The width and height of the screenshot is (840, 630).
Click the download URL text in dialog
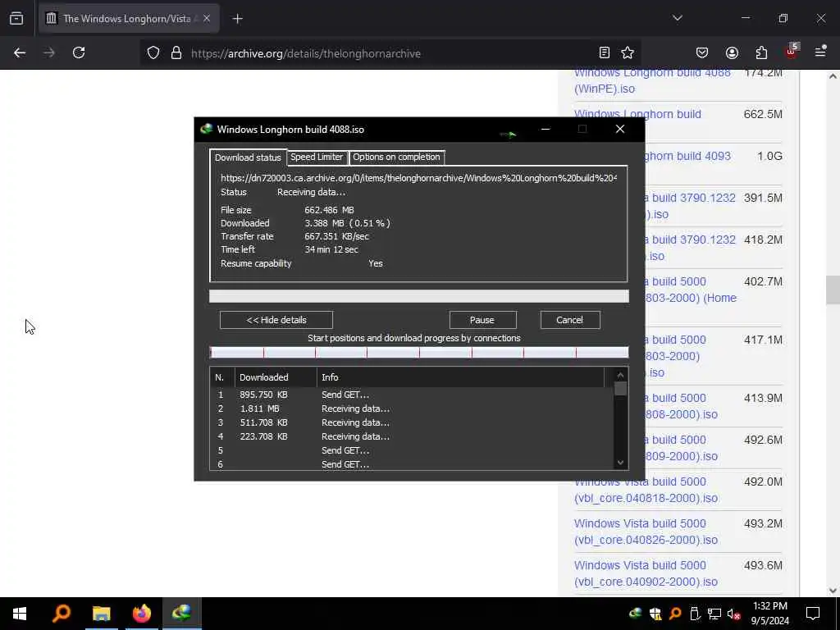click(x=419, y=178)
